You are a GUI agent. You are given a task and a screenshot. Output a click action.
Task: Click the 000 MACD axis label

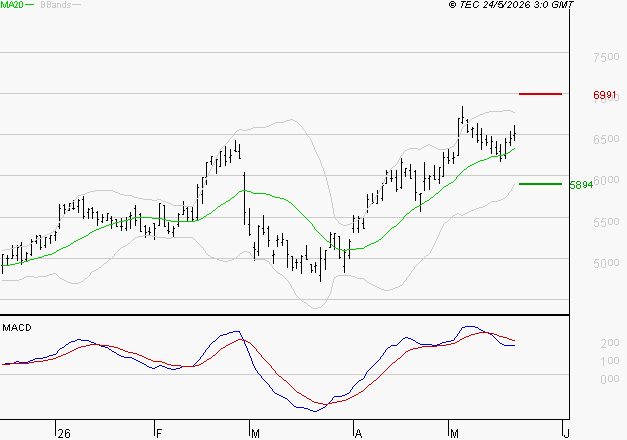pos(610,379)
